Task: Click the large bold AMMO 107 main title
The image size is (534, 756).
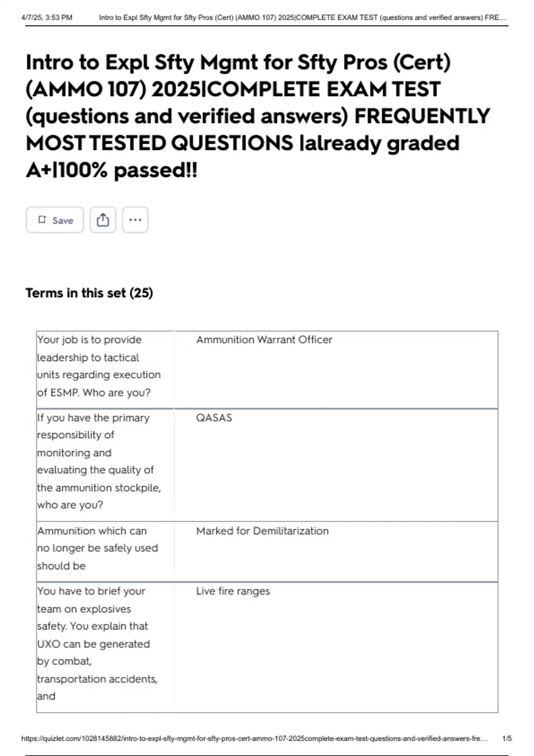Action: click(x=257, y=116)
